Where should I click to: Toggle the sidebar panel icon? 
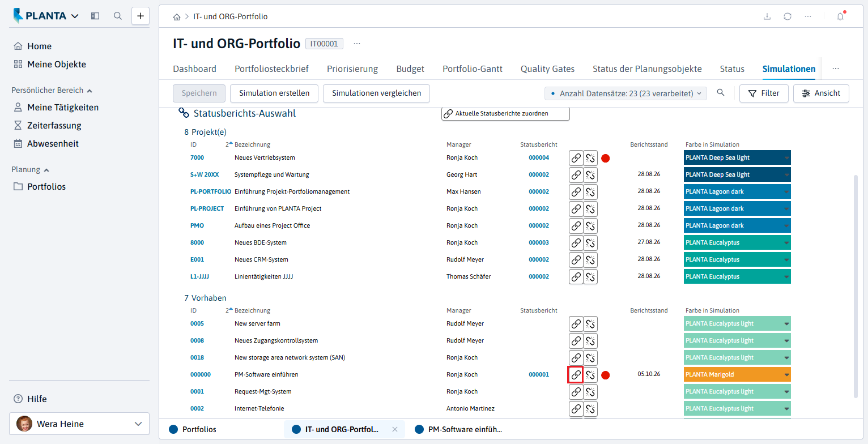click(x=95, y=16)
